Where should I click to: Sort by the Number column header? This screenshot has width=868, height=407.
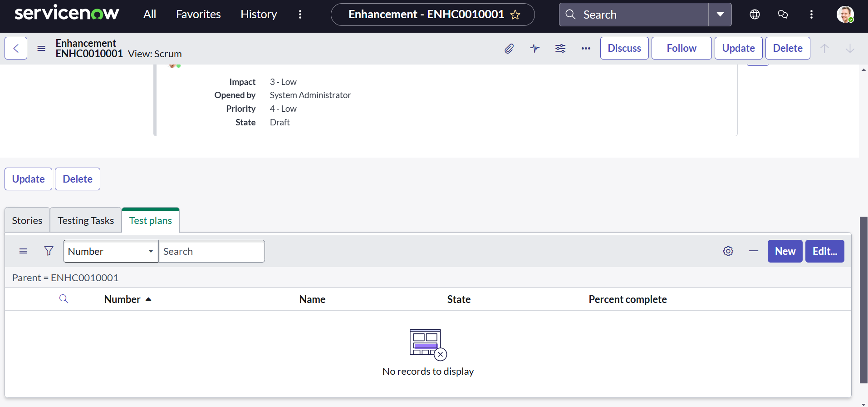123,299
